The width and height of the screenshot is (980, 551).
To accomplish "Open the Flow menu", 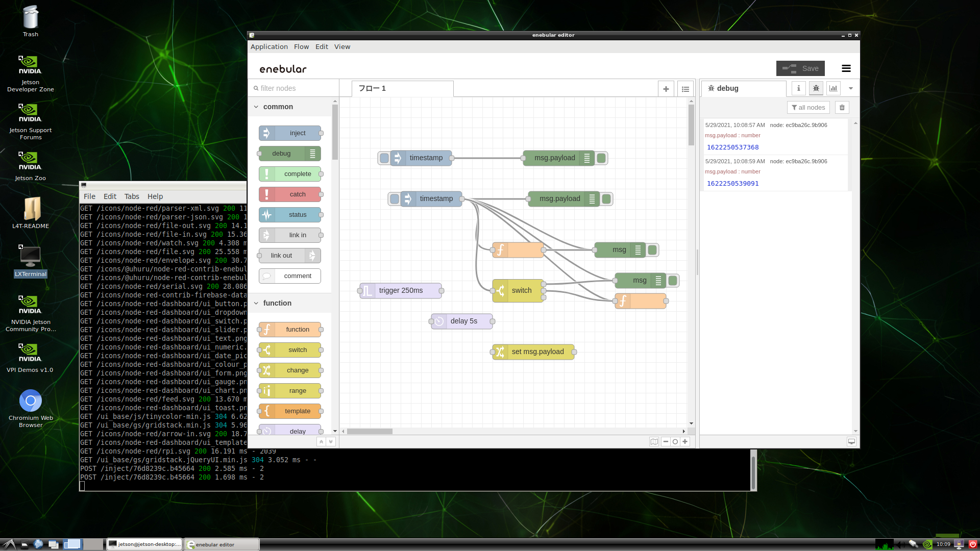I will tap(301, 46).
